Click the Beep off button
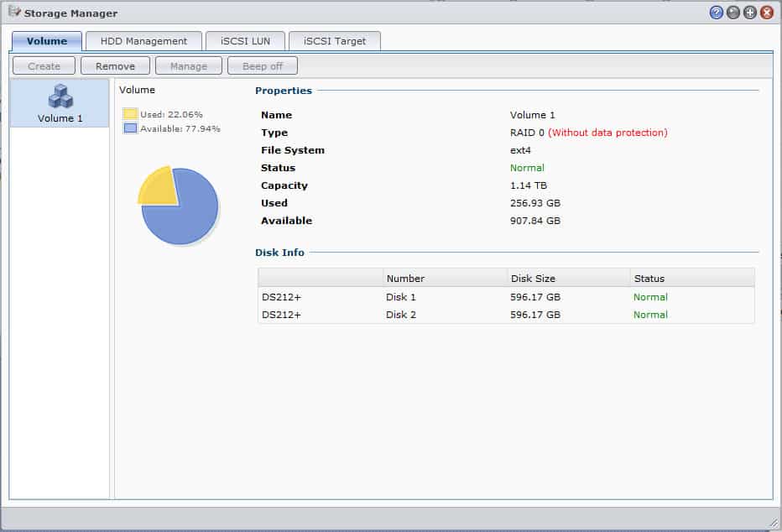 263,65
